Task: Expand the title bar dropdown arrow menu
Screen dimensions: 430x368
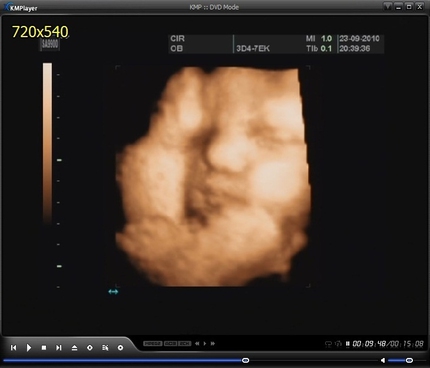Action: pos(387,7)
